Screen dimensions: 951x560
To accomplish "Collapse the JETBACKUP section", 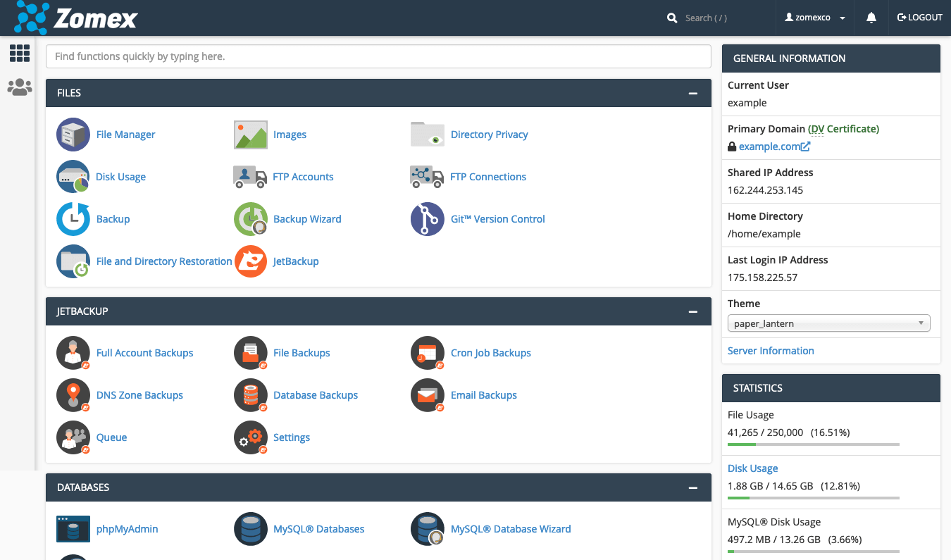I will pos(693,311).
